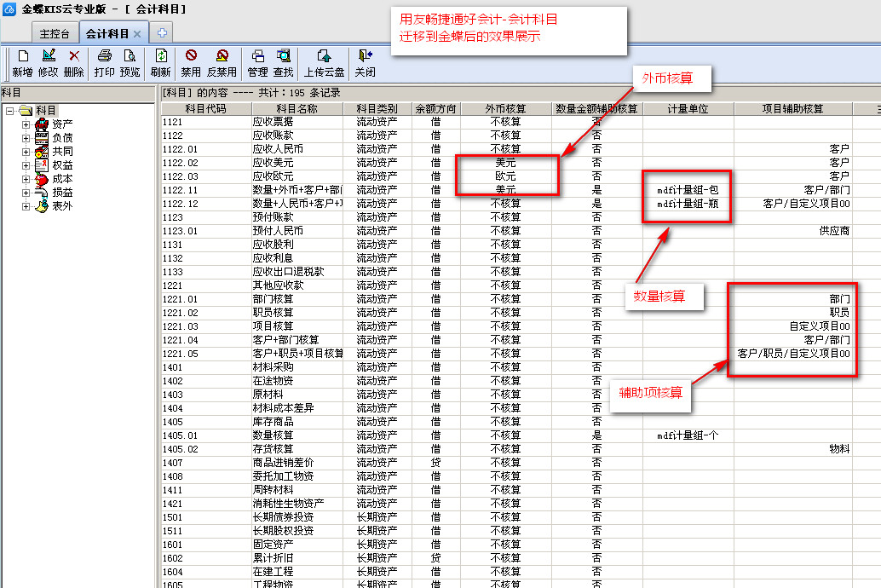881x588 pixels.
Task: Close the 会计科目 tab
Action: pyautogui.click(x=137, y=33)
